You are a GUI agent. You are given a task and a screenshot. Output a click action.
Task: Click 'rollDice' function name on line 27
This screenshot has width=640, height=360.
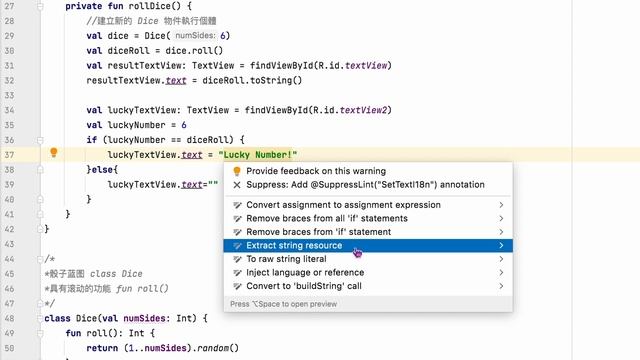149,6
